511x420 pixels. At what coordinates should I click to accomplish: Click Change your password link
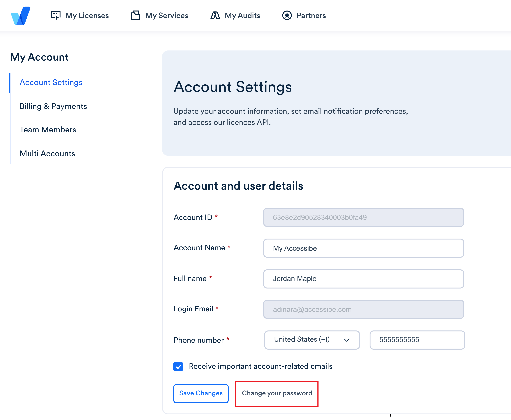[x=277, y=393]
